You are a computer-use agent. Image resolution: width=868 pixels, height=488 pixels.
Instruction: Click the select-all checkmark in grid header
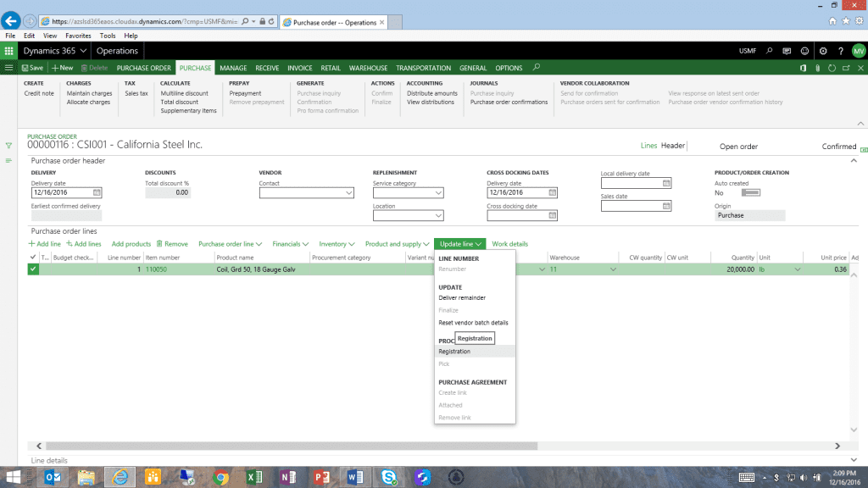pyautogui.click(x=33, y=258)
